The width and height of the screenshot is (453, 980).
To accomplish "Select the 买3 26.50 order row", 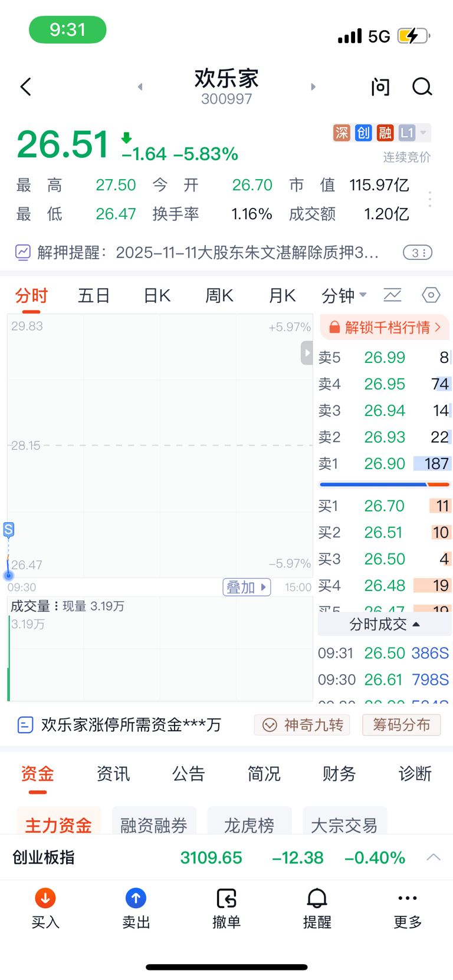I will point(385,559).
